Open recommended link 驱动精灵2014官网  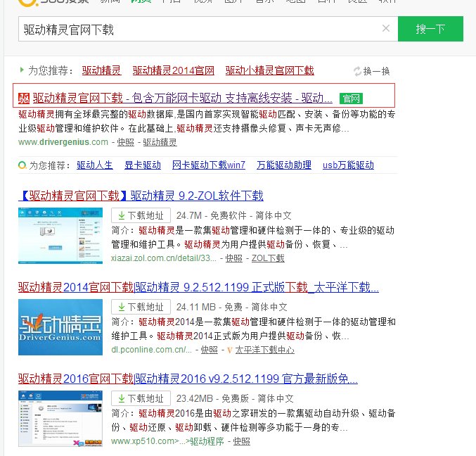(174, 71)
